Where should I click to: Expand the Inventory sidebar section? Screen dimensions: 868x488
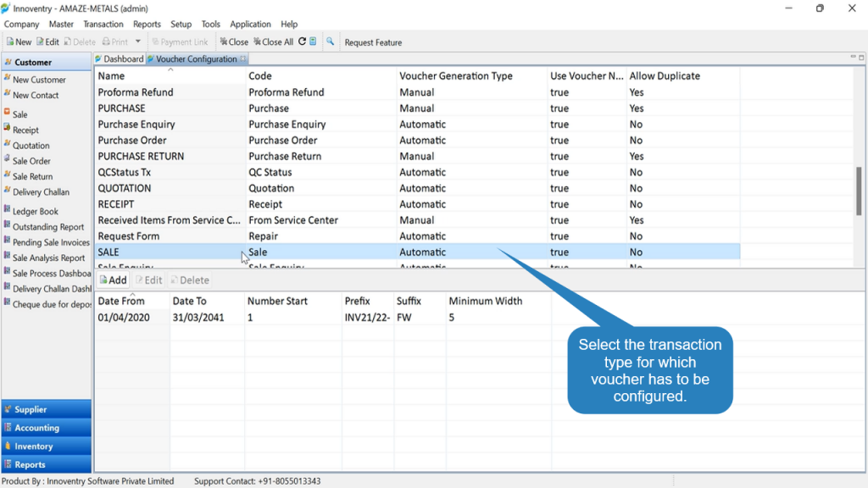coord(47,446)
